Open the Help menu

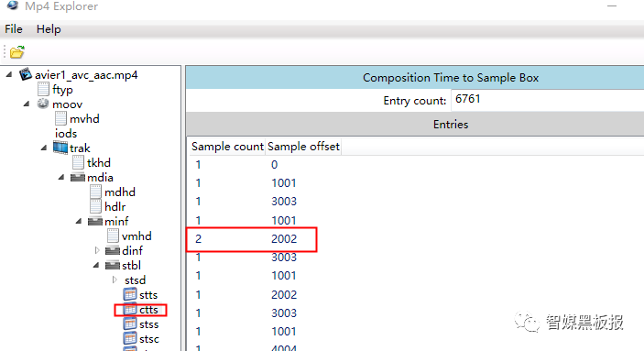[49, 29]
